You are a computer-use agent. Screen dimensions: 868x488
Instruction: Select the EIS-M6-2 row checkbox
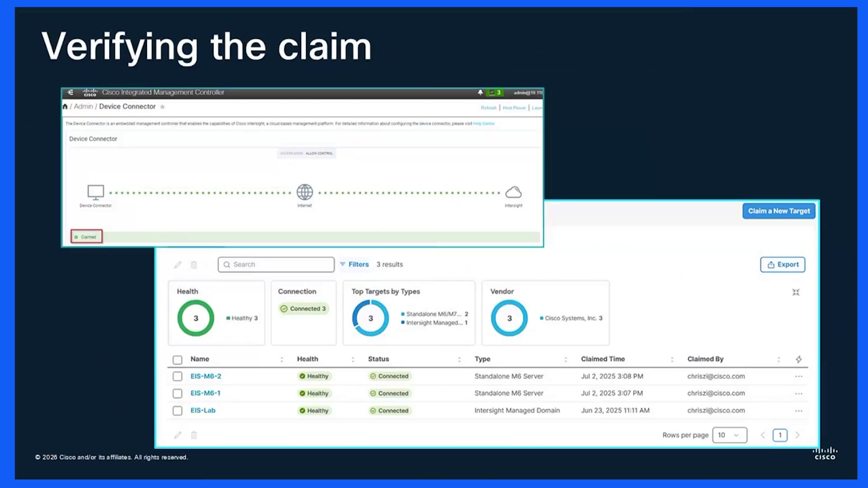pos(177,376)
